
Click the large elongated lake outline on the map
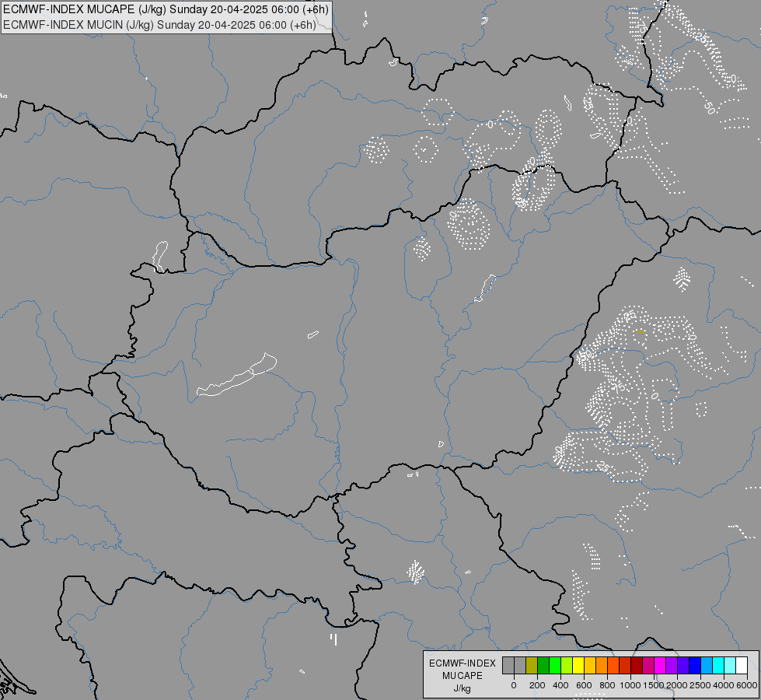pyautogui.click(x=237, y=375)
